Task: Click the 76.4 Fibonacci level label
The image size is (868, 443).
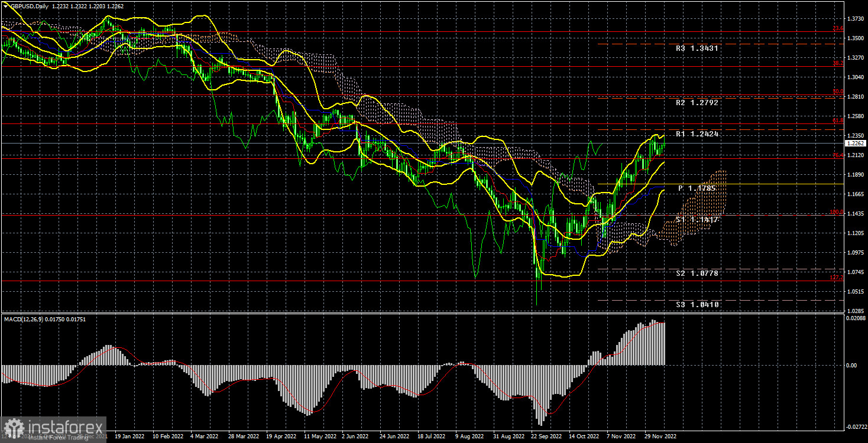Action: (x=838, y=155)
